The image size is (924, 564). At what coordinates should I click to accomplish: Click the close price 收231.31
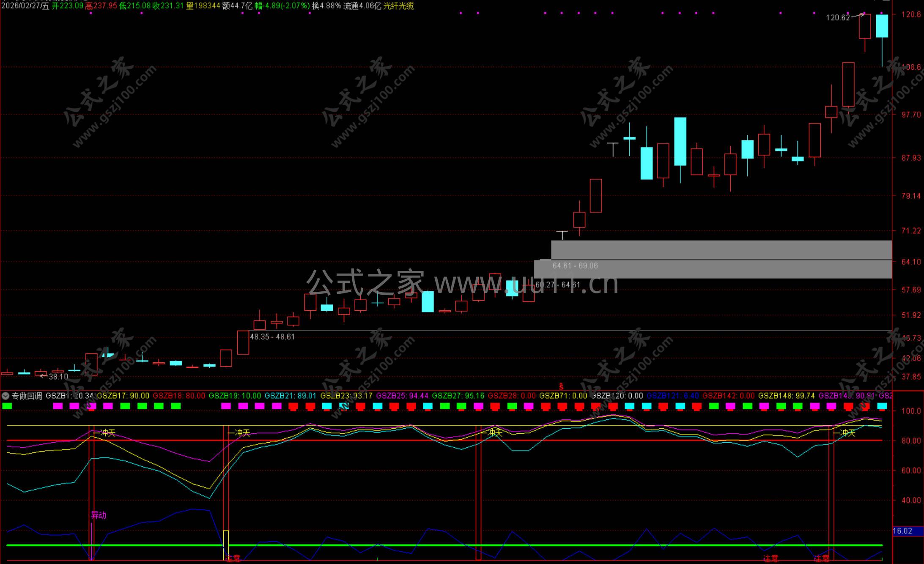(x=168, y=5)
